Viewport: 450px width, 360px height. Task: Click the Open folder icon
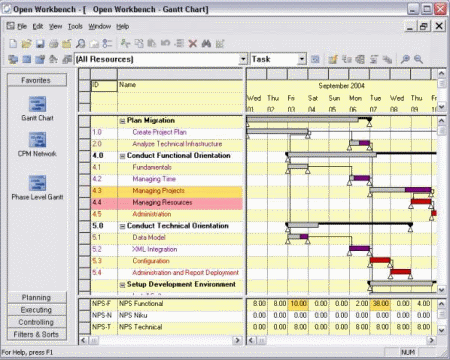(x=26, y=43)
